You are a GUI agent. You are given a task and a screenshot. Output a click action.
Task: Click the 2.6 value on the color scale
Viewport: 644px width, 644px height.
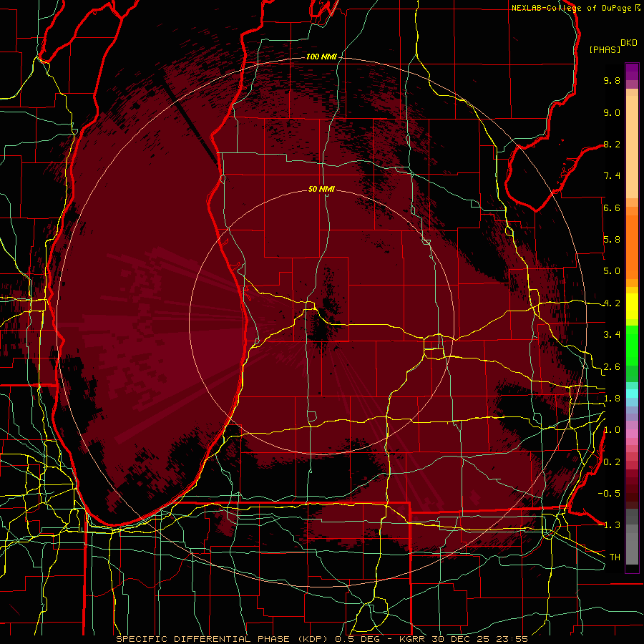click(612, 367)
